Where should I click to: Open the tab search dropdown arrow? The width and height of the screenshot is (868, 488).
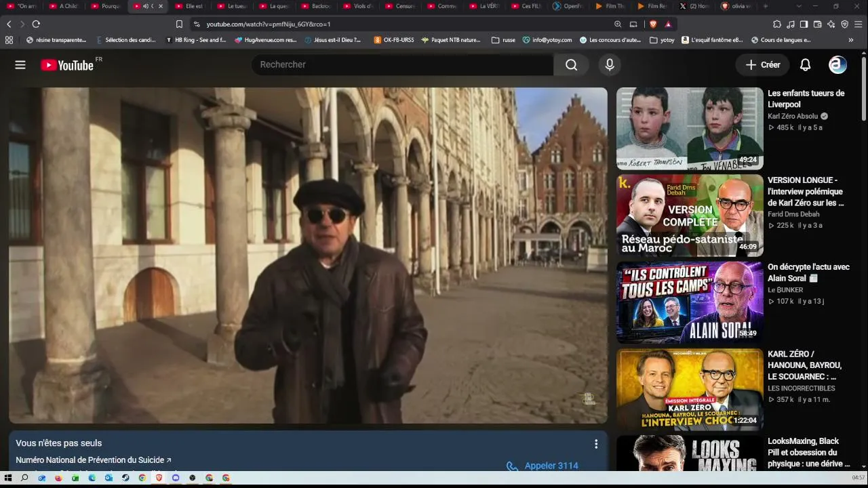[x=799, y=6]
